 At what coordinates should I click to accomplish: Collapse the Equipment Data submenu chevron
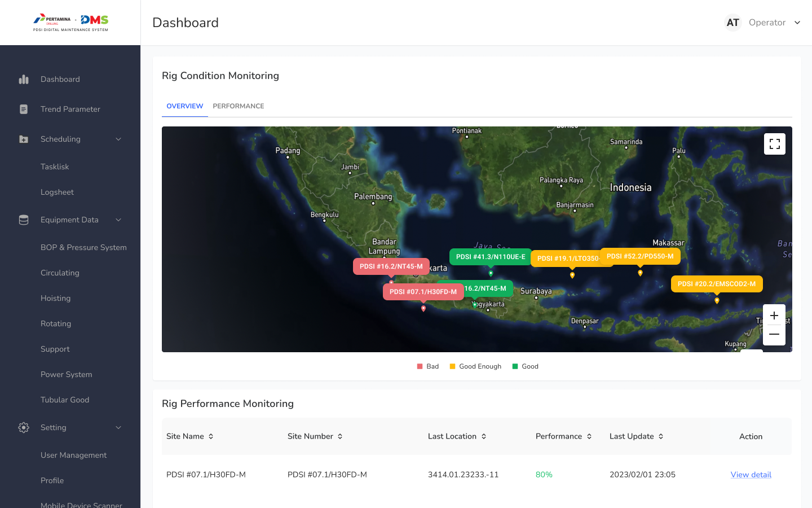(118, 220)
